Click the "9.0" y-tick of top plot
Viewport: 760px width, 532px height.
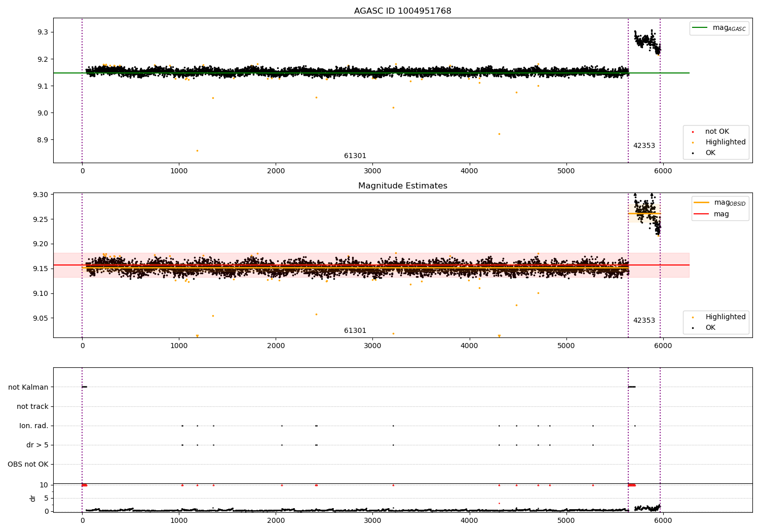[43, 113]
